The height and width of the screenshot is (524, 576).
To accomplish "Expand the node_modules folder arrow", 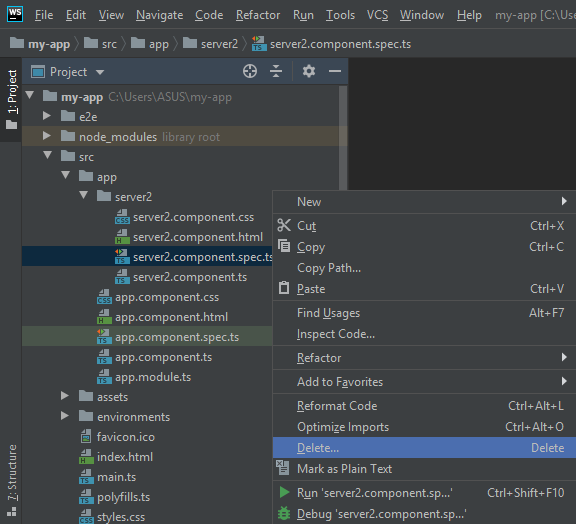I will click(x=47, y=136).
